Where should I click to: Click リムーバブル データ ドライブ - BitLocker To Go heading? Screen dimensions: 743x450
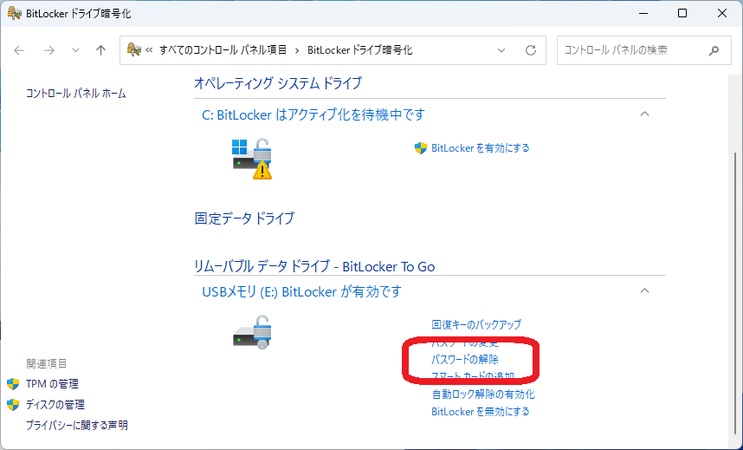[x=315, y=267]
